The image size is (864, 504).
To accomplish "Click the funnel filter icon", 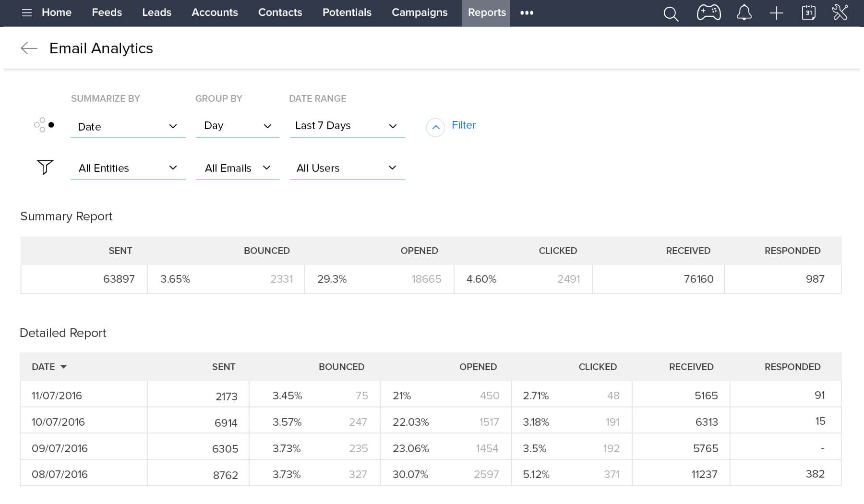I will click(x=45, y=167).
